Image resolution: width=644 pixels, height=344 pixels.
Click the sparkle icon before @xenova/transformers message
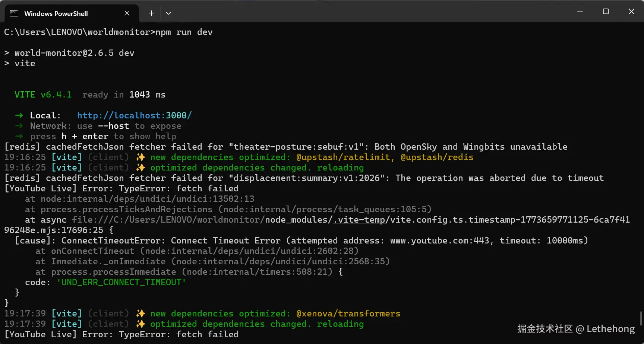[x=141, y=313]
